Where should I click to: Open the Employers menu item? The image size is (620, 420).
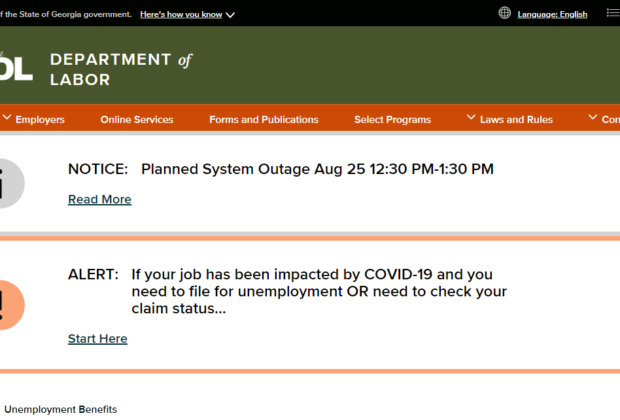[40, 120]
